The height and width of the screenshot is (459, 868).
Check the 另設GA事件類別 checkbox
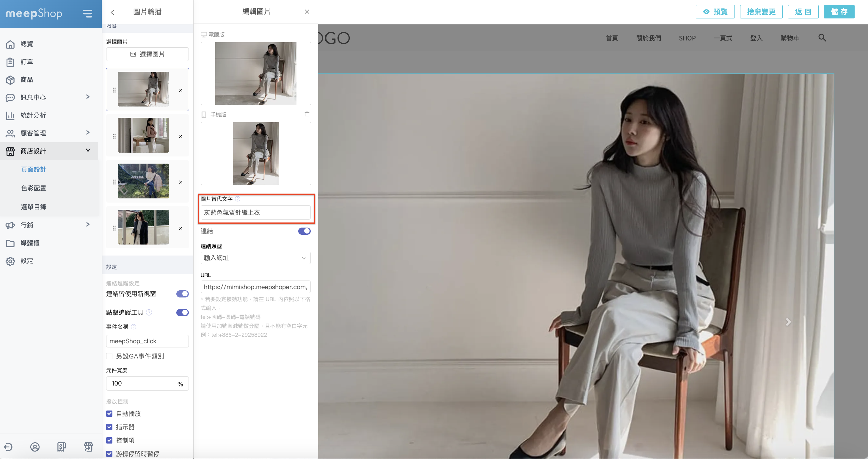tap(109, 356)
